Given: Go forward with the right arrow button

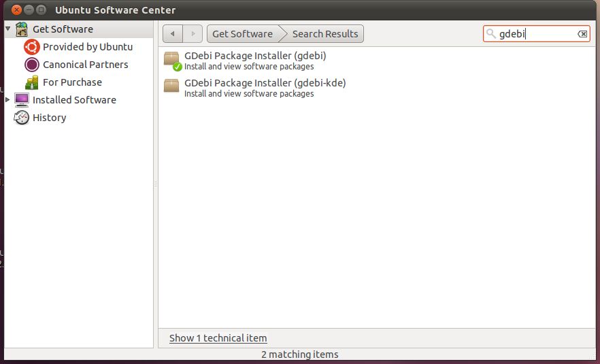Looking at the screenshot, I should 193,34.
